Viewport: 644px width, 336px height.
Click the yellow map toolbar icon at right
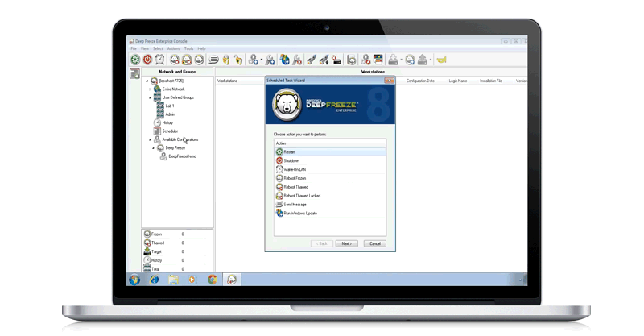pyautogui.click(x=441, y=60)
